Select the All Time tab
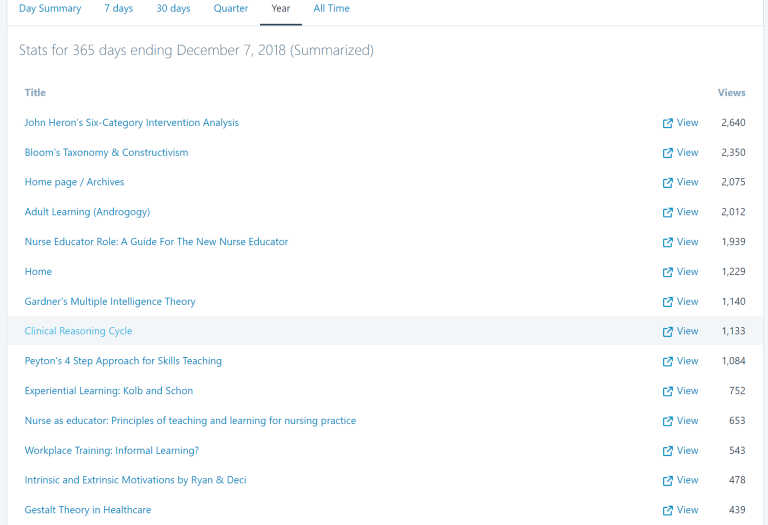The height and width of the screenshot is (525, 768). [331, 9]
